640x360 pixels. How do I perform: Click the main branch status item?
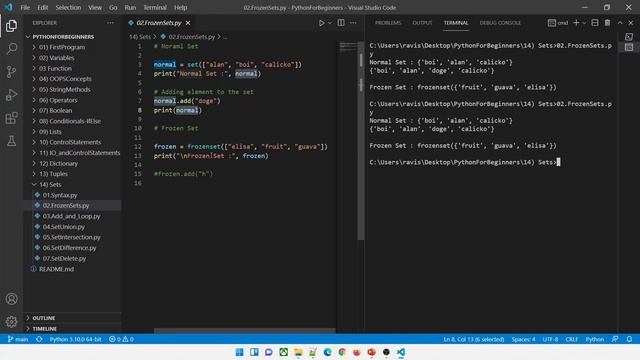[x=18, y=339]
